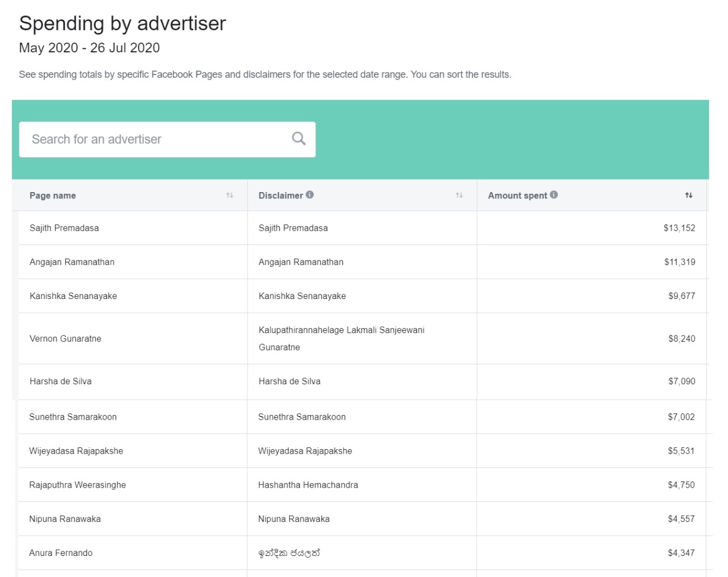Click the Disclaimer column header text
This screenshot has height=577, width=728.
pyautogui.click(x=281, y=196)
